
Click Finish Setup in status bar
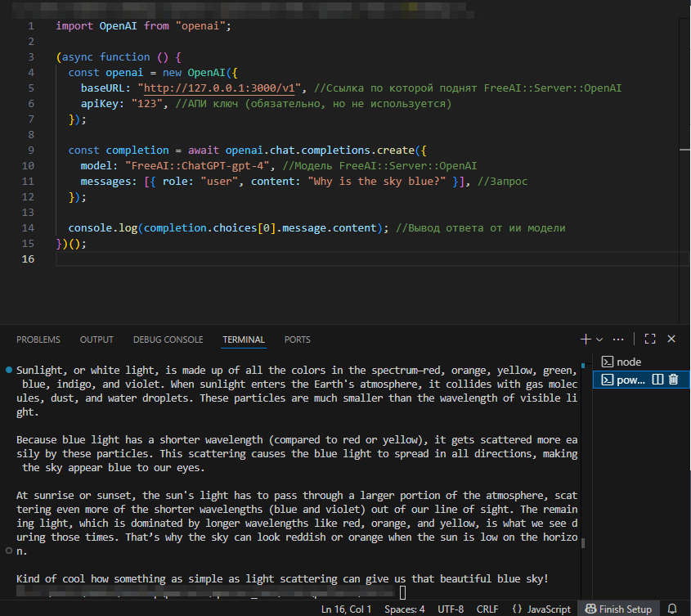617,609
